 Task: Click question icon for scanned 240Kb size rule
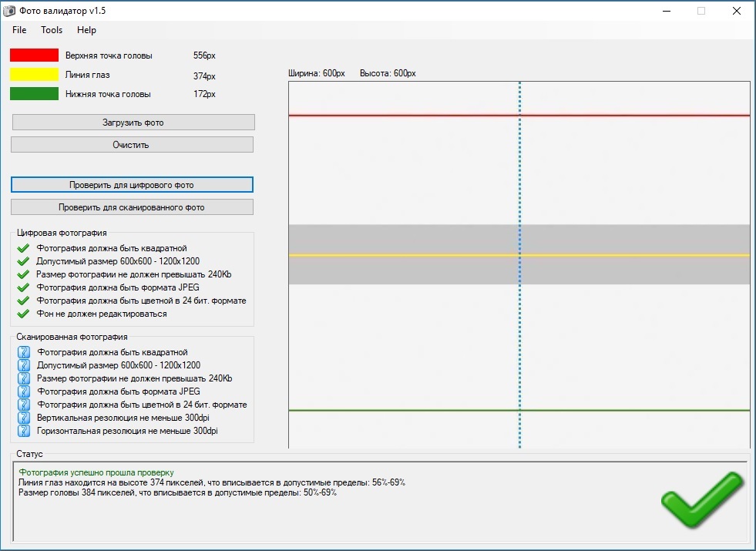(24, 378)
